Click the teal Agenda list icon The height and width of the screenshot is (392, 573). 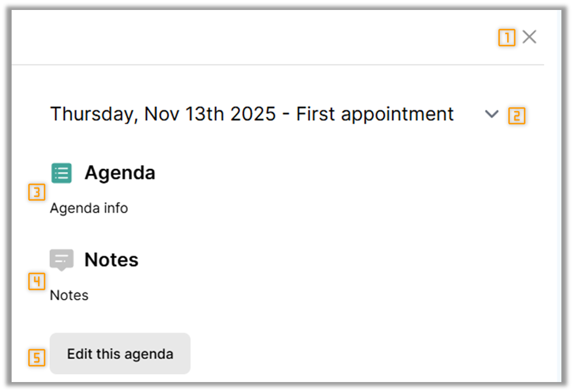coord(61,173)
